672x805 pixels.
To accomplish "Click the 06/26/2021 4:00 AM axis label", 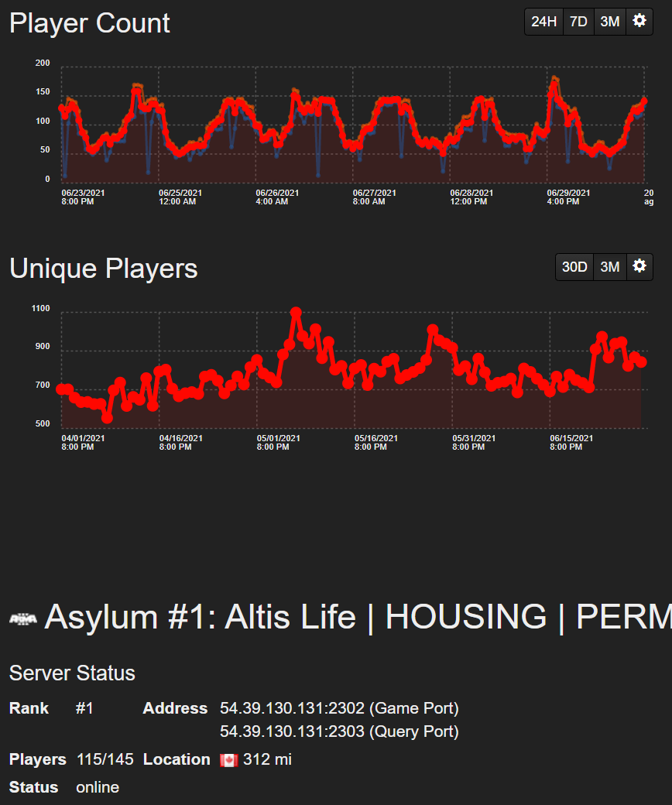I will pos(277,197).
